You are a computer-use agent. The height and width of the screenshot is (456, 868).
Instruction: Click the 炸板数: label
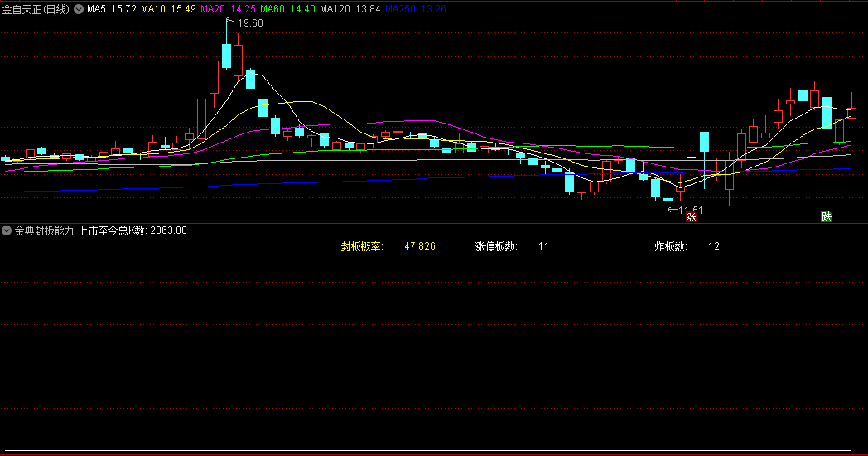tap(671, 246)
